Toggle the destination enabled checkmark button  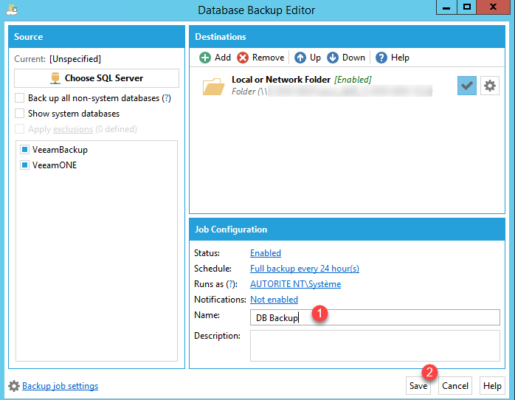tap(467, 86)
